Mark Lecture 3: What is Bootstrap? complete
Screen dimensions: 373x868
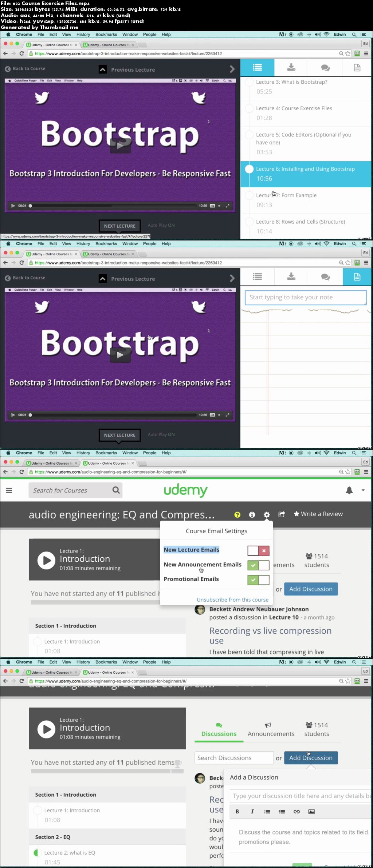[x=249, y=82]
